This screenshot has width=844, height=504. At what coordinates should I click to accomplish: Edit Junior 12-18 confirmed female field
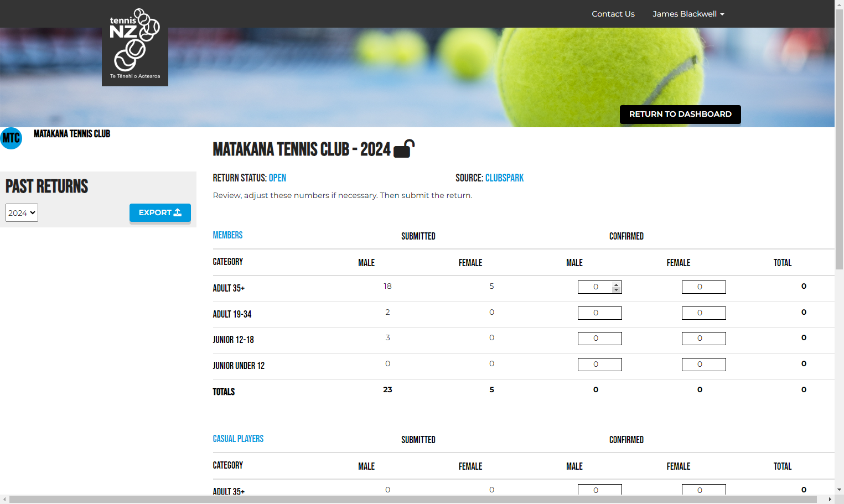point(703,339)
